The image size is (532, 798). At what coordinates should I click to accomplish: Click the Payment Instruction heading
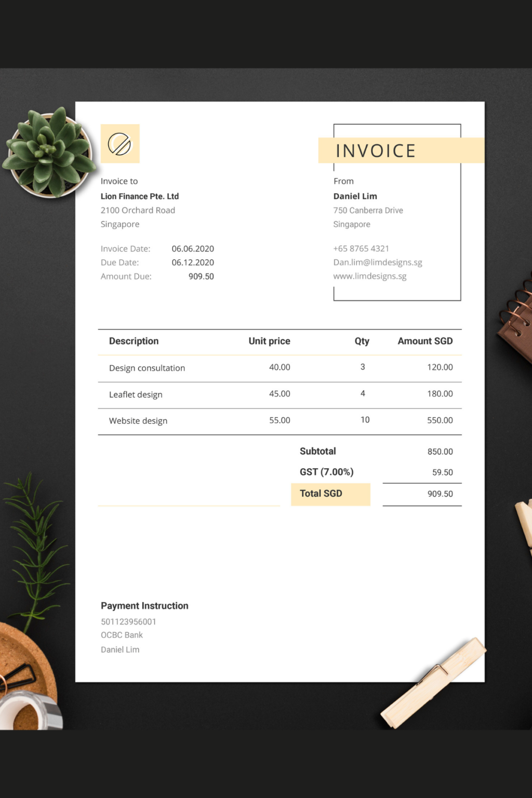click(x=144, y=606)
